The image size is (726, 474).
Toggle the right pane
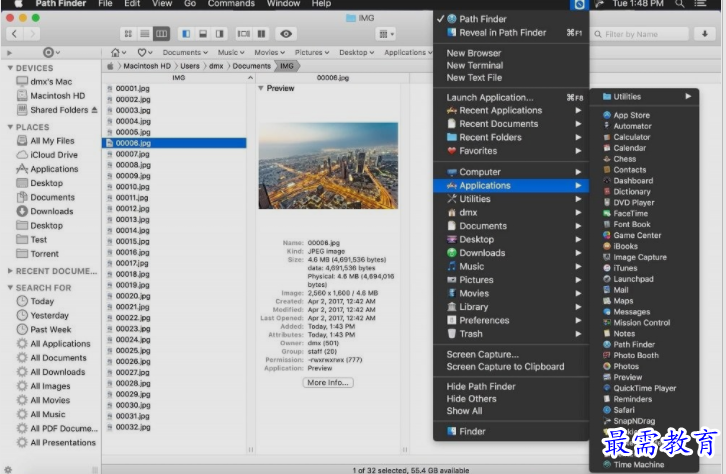pos(219,34)
